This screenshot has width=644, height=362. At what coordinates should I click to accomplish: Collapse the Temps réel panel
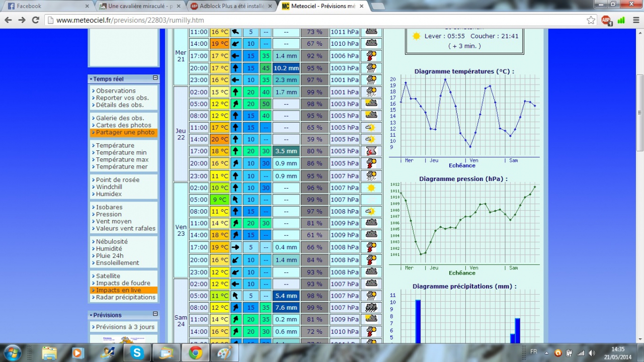155,78
